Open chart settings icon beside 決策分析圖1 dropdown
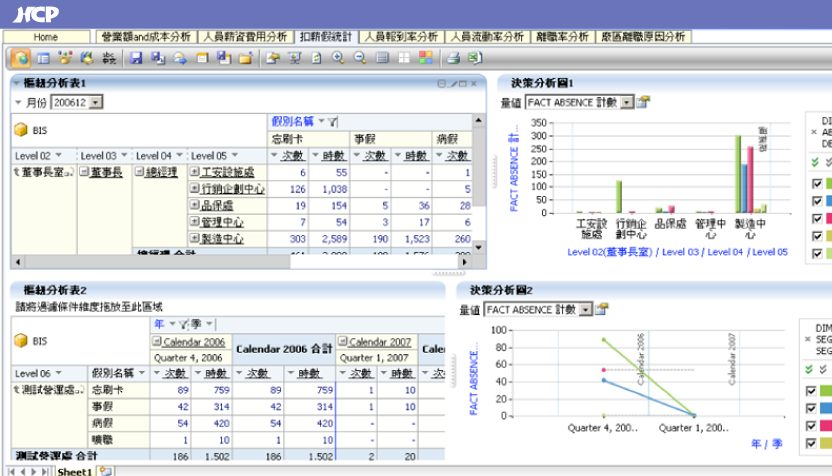The image size is (832, 476). [x=644, y=102]
